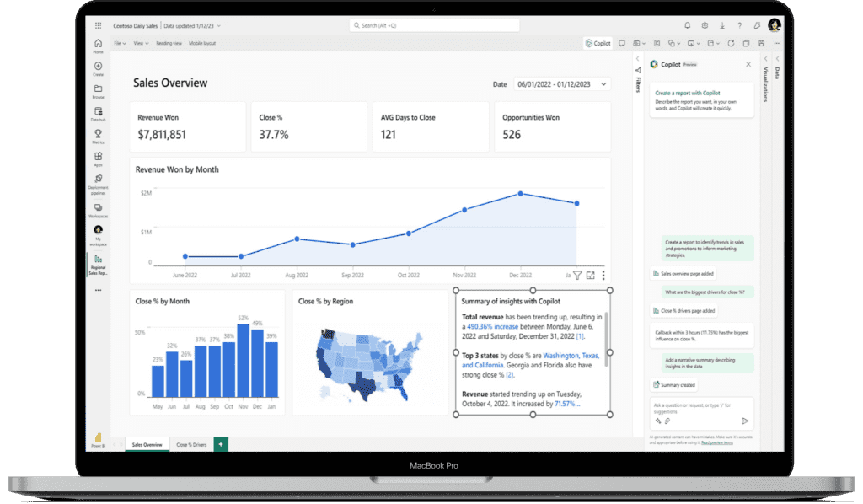Open the Date range dropdown
863x504 pixels.
(562, 84)
